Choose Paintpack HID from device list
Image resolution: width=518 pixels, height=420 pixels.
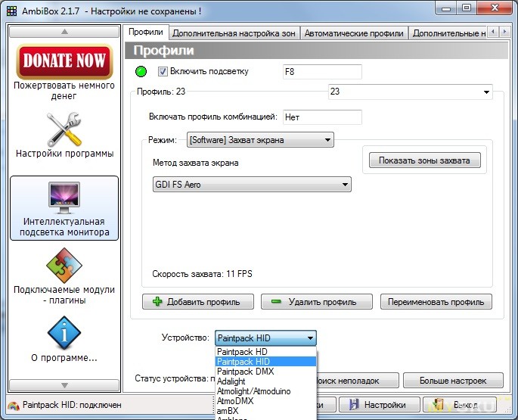click(x=265, y=362)
